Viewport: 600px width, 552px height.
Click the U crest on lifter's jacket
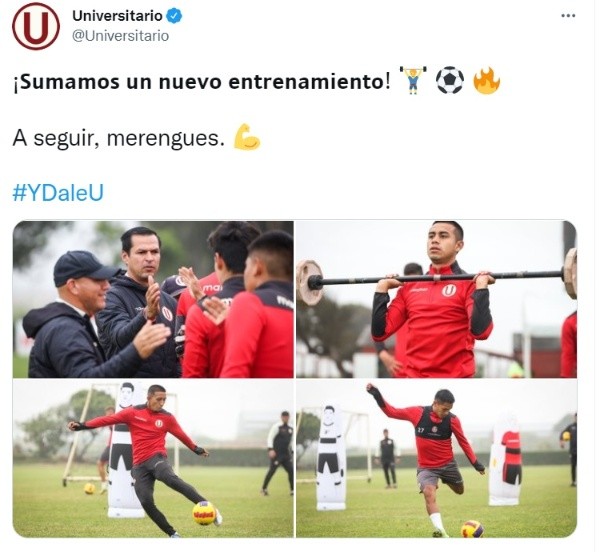point(449,290)
